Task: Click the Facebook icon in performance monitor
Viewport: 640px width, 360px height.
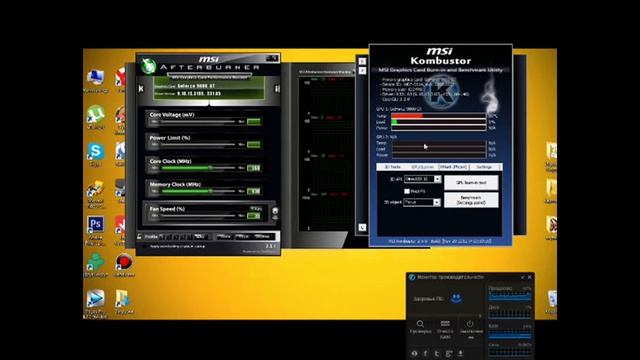Action: point(425,353)
